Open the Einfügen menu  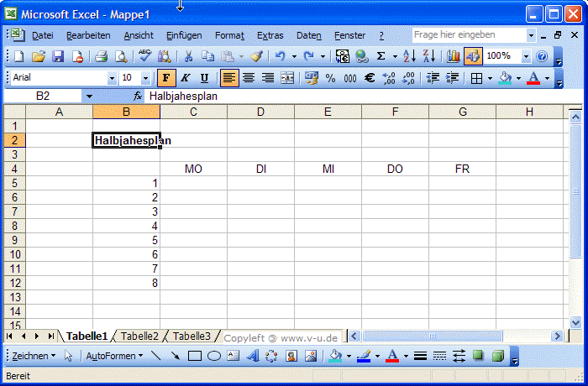pyautogui.click(x=184, y=35)
